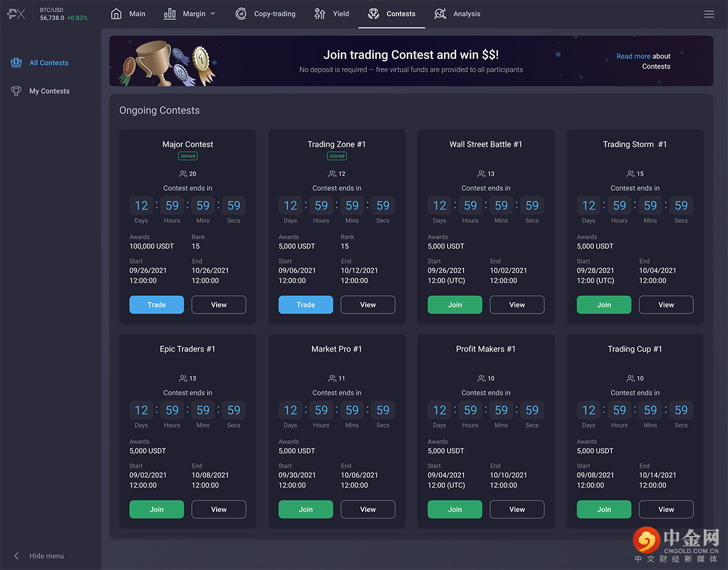
Task: Click the Wall Street Battle #1 title
Action: (486, 144)
